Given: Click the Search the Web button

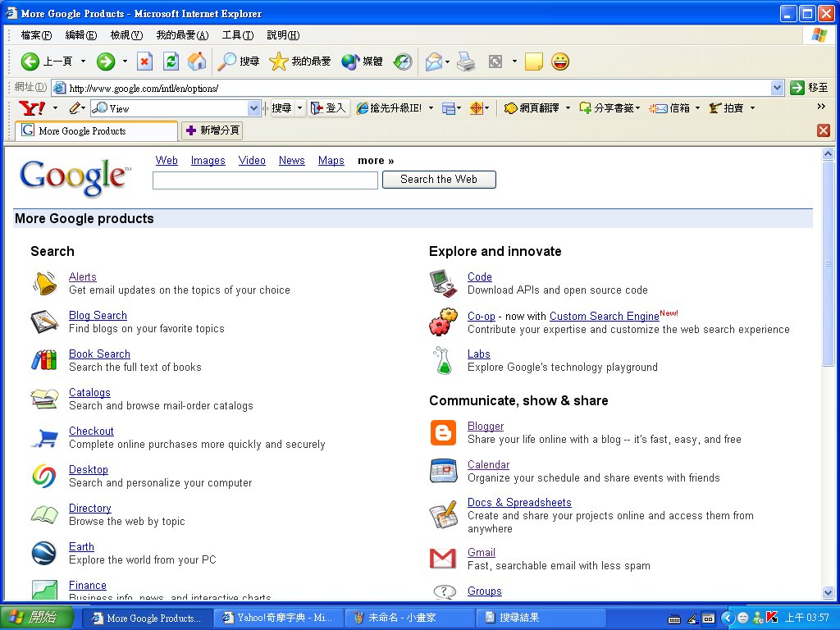Looking at the screenshot, I should [439, 180].
